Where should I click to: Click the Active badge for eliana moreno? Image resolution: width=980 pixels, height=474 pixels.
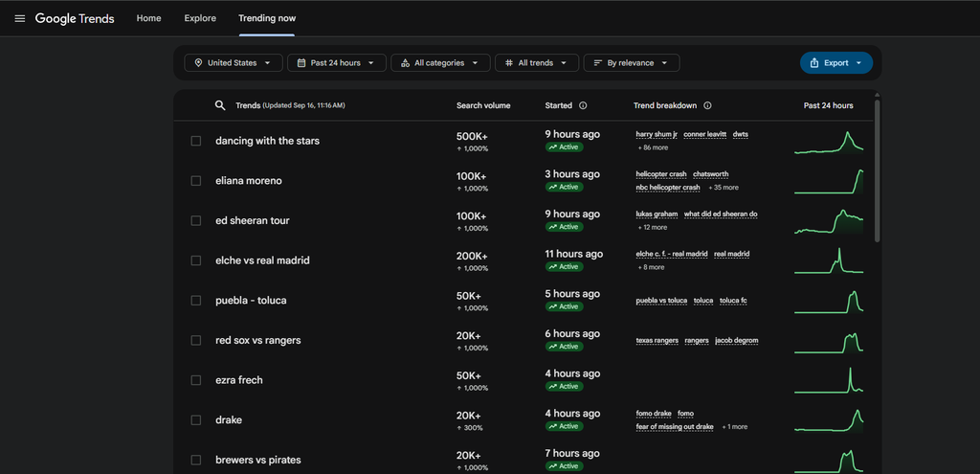pos(564,187)
